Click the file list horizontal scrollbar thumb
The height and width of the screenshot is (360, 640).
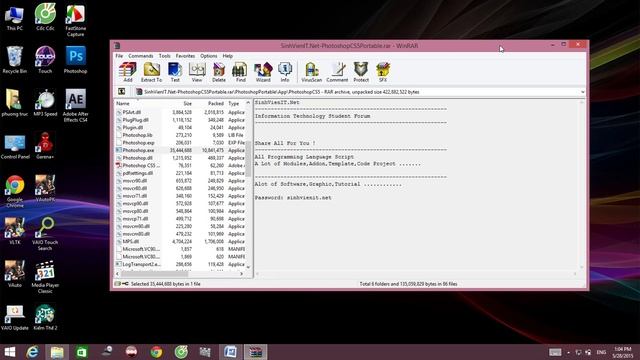point(154,274)
